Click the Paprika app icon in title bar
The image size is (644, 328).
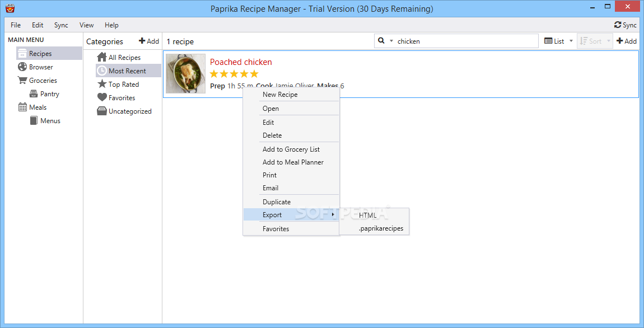[10, 8]
